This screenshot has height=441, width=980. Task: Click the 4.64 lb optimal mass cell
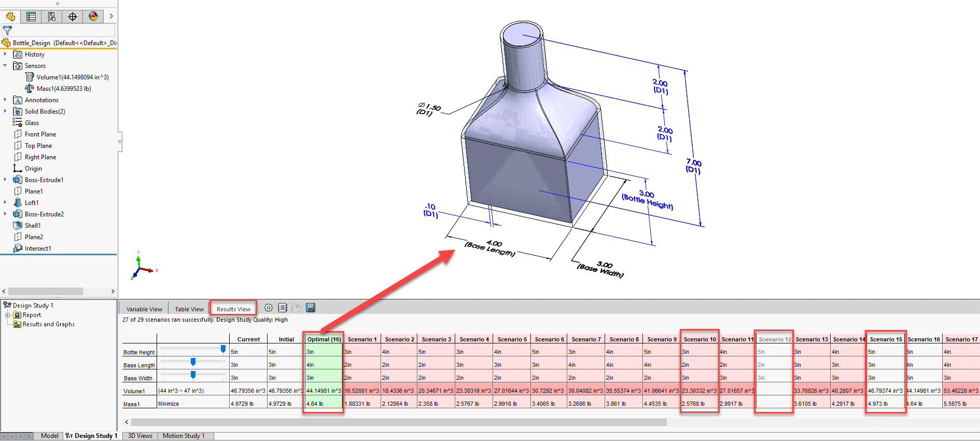[324, 404]
